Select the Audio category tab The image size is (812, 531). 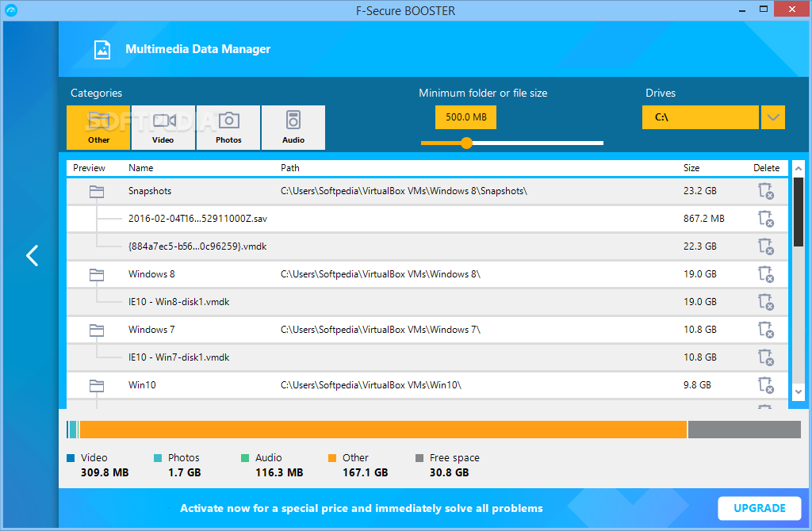(x=293, y=128)
